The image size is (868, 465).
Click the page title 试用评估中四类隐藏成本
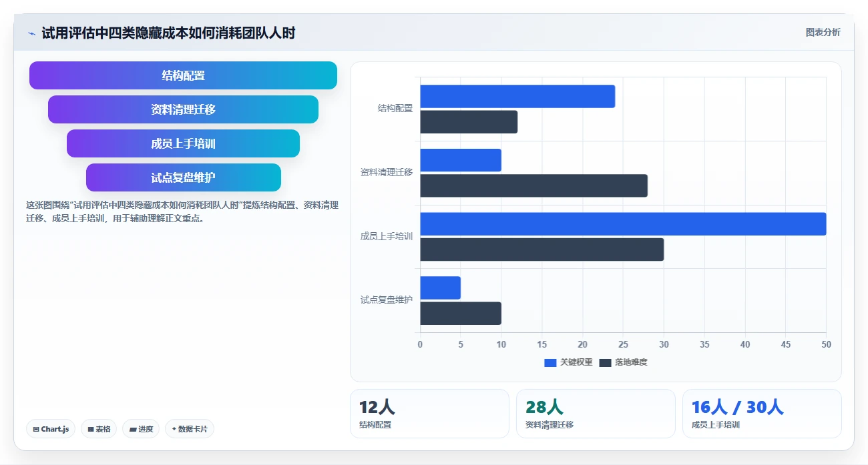168,33
